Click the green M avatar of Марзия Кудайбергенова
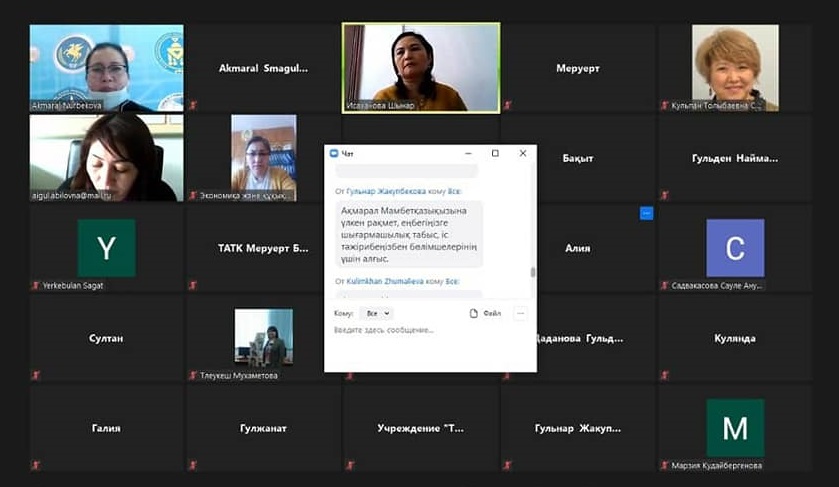 pos(735,427)
